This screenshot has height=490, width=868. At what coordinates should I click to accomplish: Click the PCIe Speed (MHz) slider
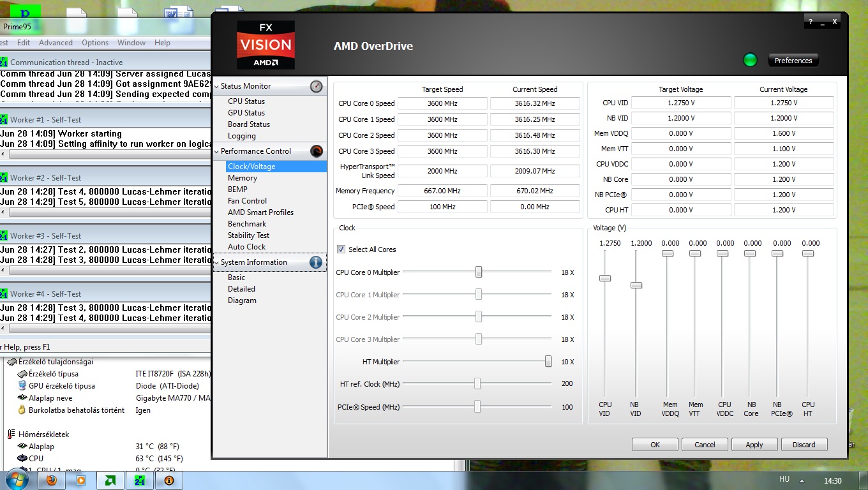[x=477, y=406]
